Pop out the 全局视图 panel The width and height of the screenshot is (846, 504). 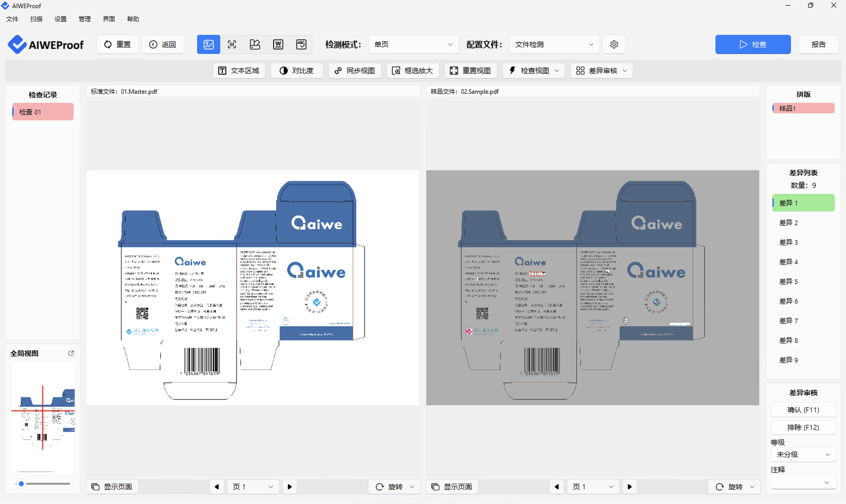tap(71, 353)
